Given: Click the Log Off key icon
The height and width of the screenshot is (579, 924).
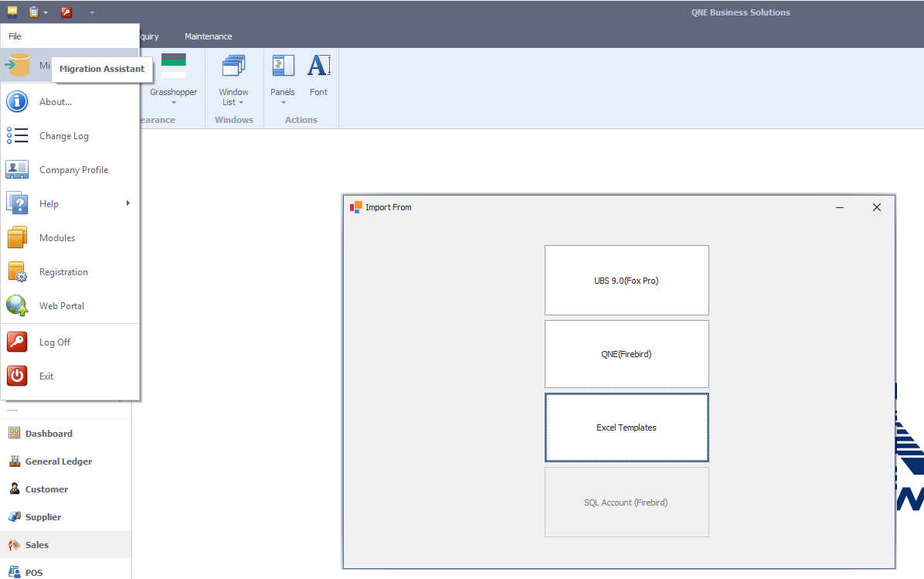Looking at the screenshot, I should [17, 342].
